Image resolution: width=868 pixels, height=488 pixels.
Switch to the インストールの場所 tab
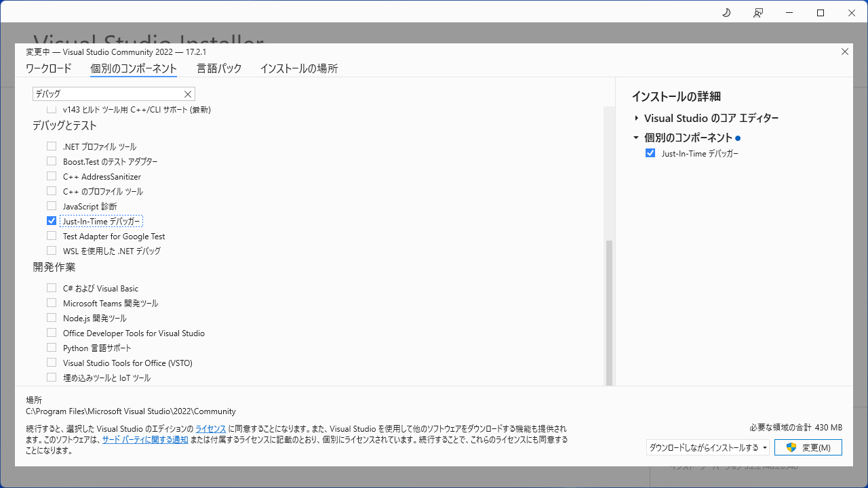[298, 68]
